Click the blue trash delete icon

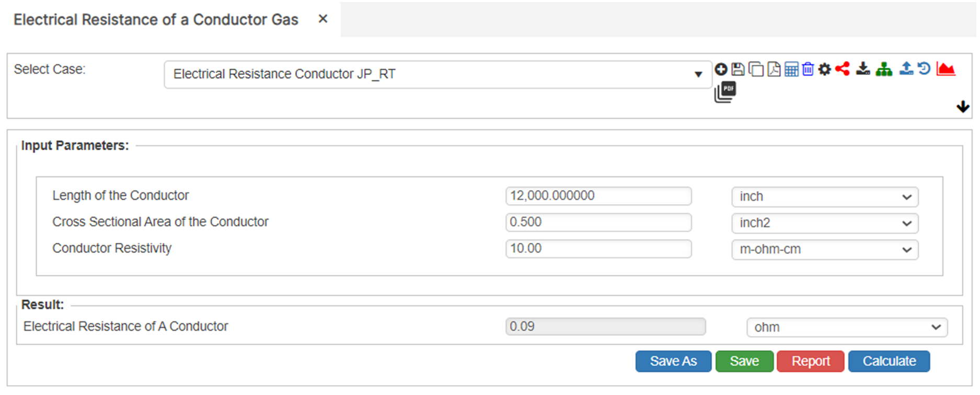pyautogui.click(x=808, y=69)
